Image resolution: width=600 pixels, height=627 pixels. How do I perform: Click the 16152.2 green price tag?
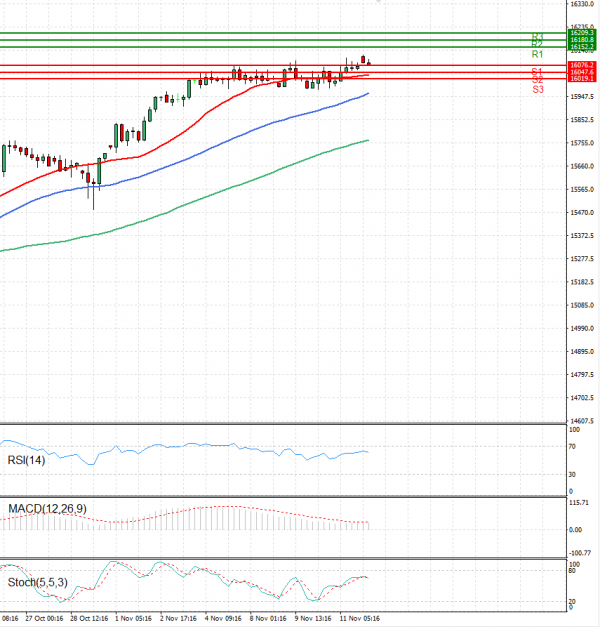pyautogui.click(x=582, y=47)
